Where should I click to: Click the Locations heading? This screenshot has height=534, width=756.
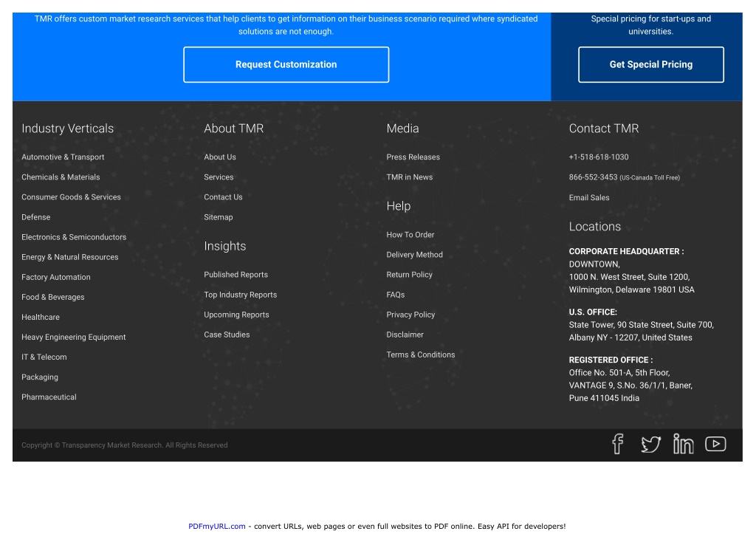595,226
